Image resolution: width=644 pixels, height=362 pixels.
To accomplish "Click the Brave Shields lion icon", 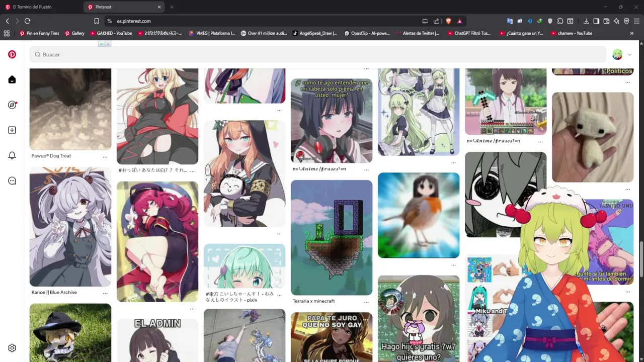I will click(x=448, y=21).
